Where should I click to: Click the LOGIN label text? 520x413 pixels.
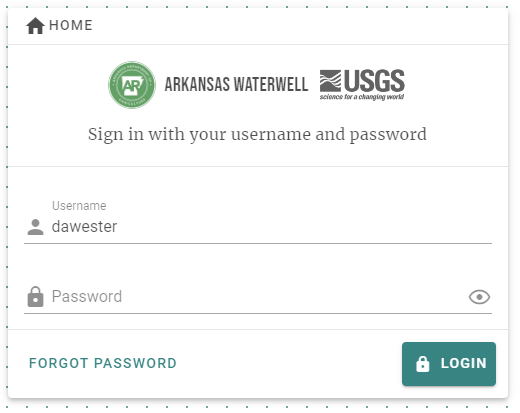tap(464, 363)
